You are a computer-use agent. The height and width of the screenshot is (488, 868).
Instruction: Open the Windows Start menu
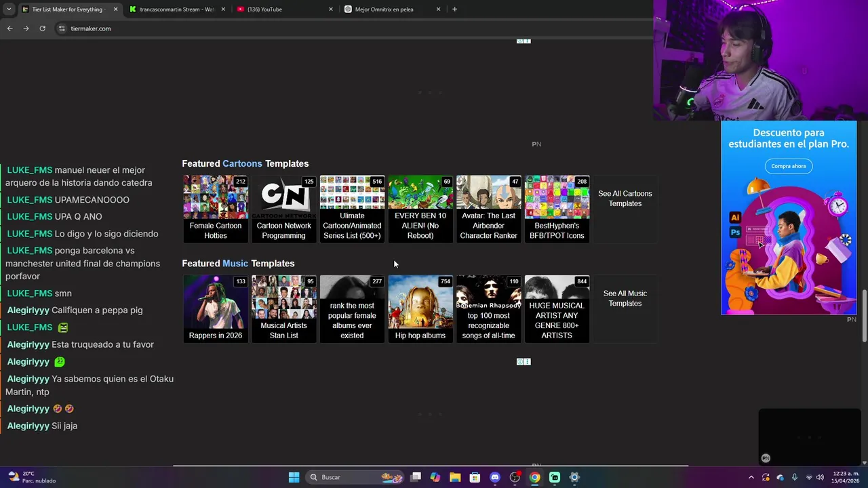[x=294, y=477]
